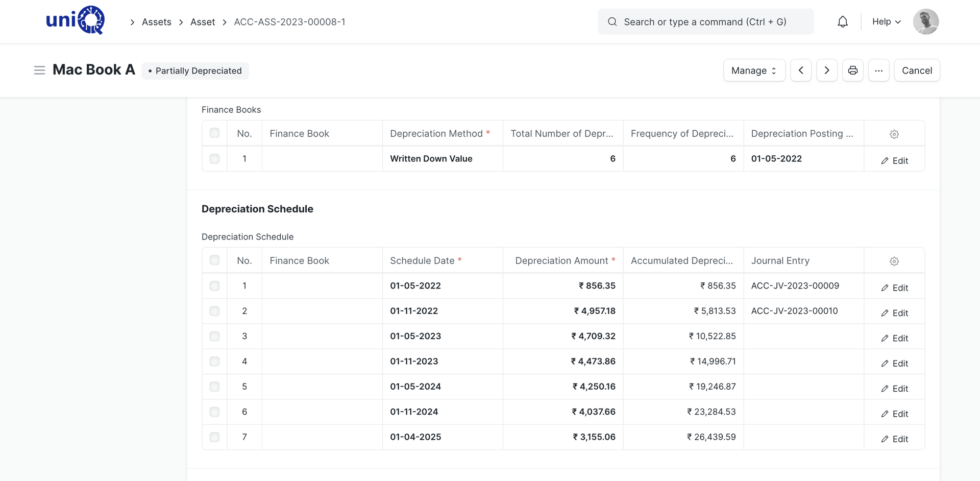Image resolution: width=980 pixels, height=481 pixels.
Task: Click depreciation amount ₹ 4,957.18
Action: point(595,310)
